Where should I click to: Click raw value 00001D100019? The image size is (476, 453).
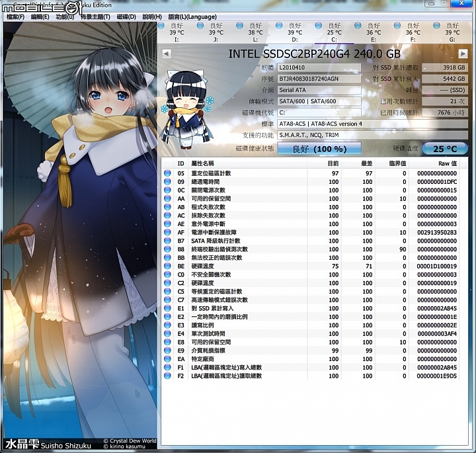pyautogui.click(x=437, y=266)
